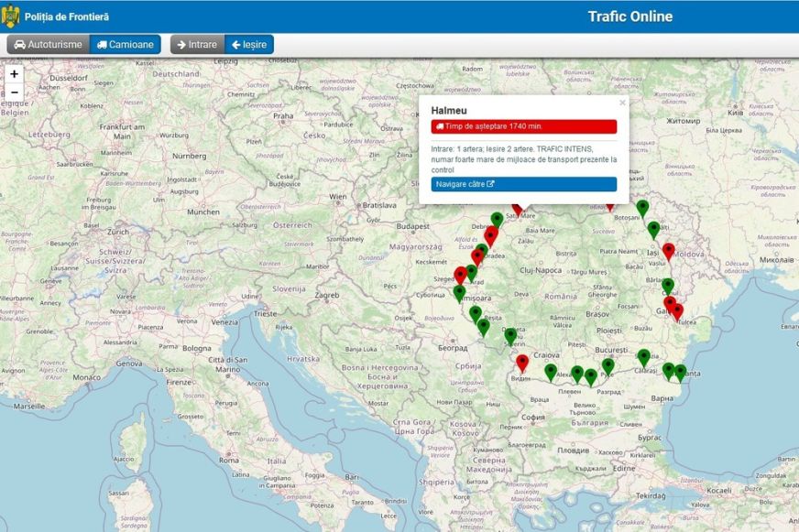This screenshot has height=532, width=799.
Task: Select green marker partly hidden above Oradea
Action: (x=482, y=249)
